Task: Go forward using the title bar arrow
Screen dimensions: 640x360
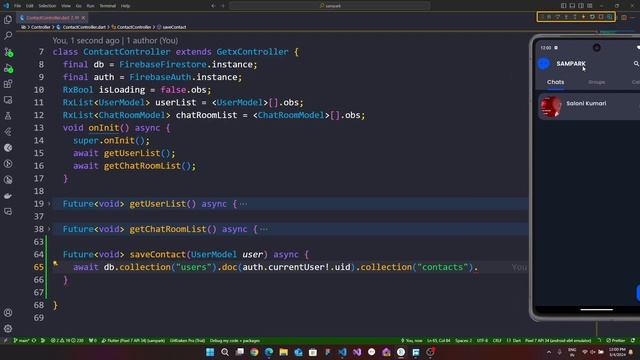Action: point(223,6)
